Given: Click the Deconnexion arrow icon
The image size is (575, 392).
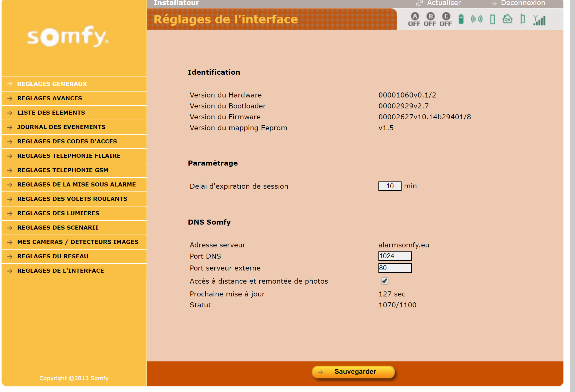Looking at the screenshot, I should click(x=494, y=4).
